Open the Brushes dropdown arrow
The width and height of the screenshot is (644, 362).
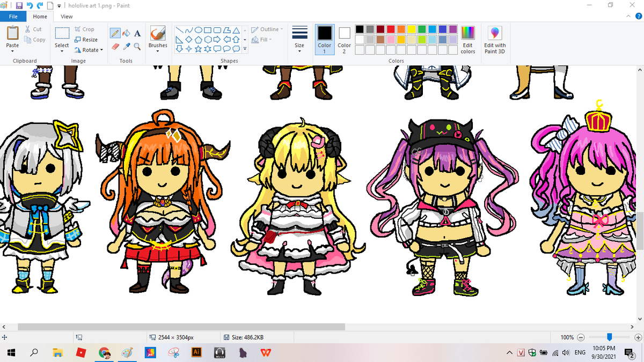pyautogui.click(x=158, y=51)
